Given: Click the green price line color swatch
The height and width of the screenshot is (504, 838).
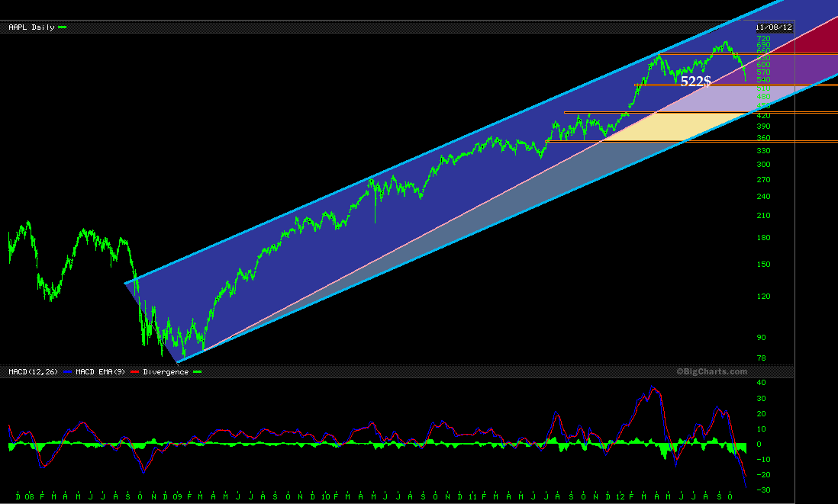Looking at the screenshot, I should (61, 25).
